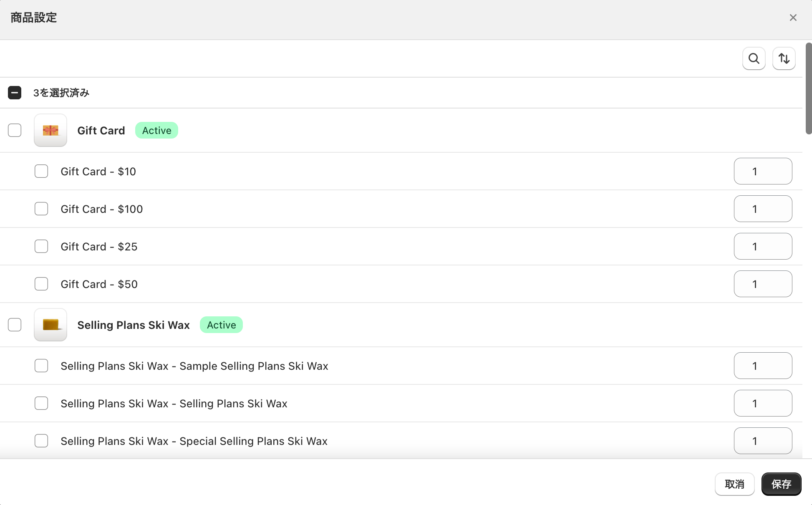The height and width of the screenshot is (505, 812).
Task: Click quantity box for Sample Selling Plans Ski Wax
Action: tap(763, 366)
